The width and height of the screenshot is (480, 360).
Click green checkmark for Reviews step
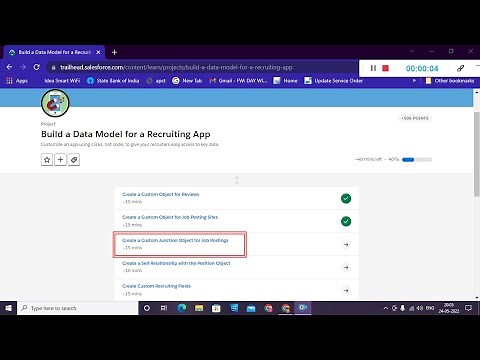coord(346,199)
